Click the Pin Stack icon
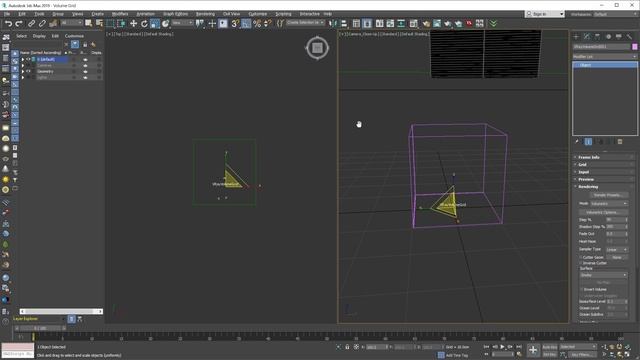The width and height of the screenshot is (640, 360). [x=577, y=142]
